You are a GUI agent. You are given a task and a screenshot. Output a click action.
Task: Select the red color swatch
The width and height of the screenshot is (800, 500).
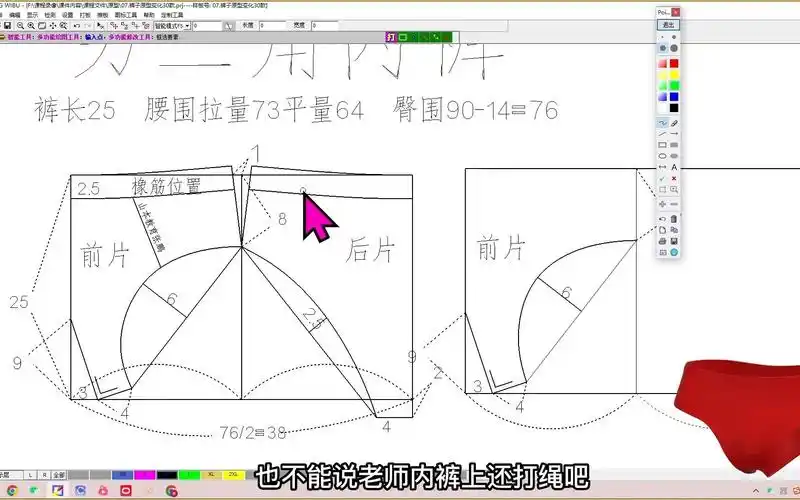tap(674, 63)
